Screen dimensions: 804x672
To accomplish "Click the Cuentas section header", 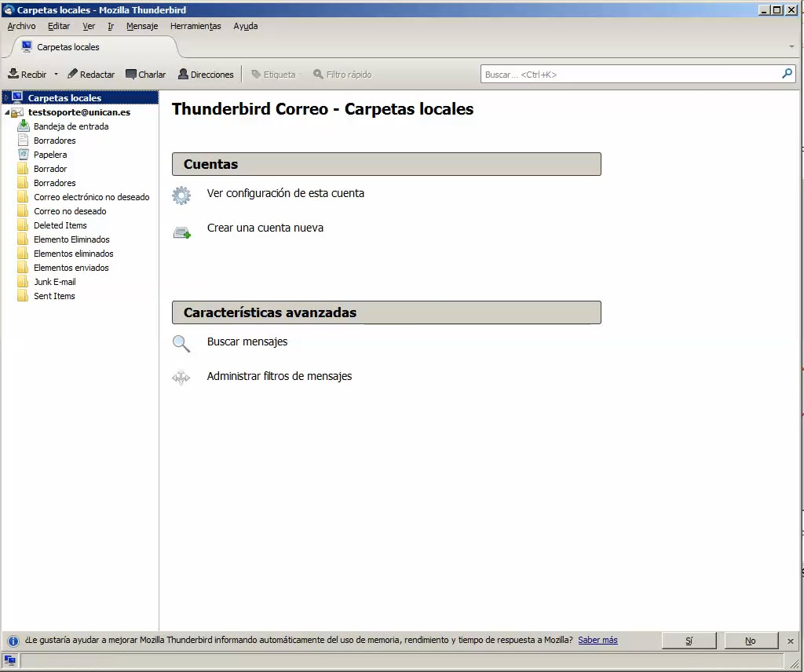I will click(x=386, y=164).
